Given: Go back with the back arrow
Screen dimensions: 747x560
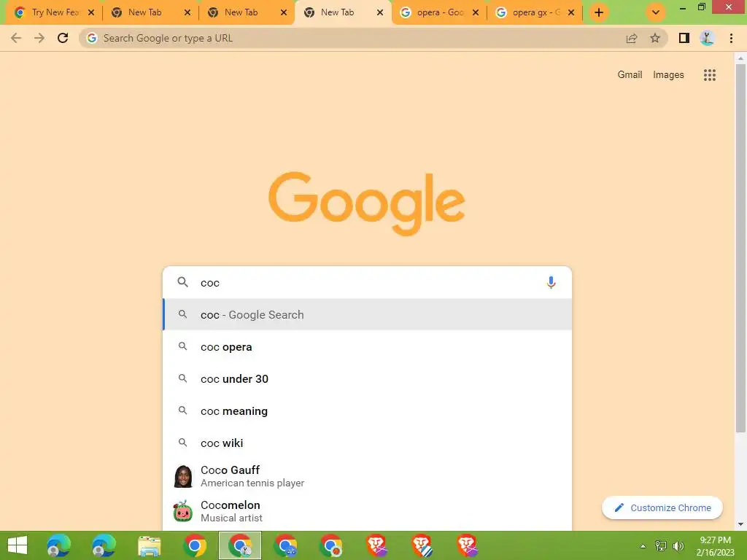Looking at the screenshot, I should click(16, 38).
